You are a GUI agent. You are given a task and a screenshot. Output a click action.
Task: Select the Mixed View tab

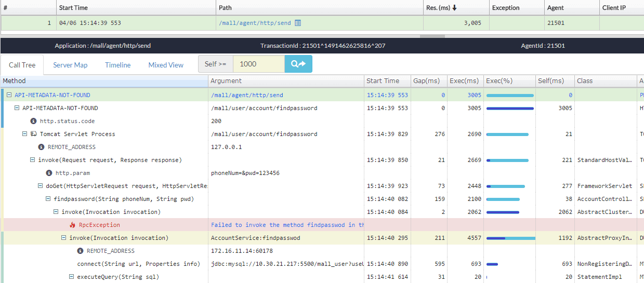click(166, 65)
